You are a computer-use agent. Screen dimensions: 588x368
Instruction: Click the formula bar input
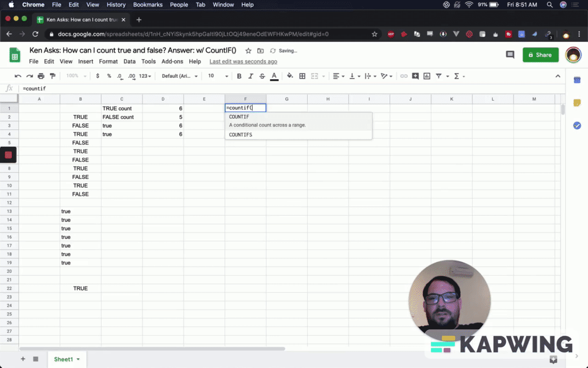click(292, 88)
